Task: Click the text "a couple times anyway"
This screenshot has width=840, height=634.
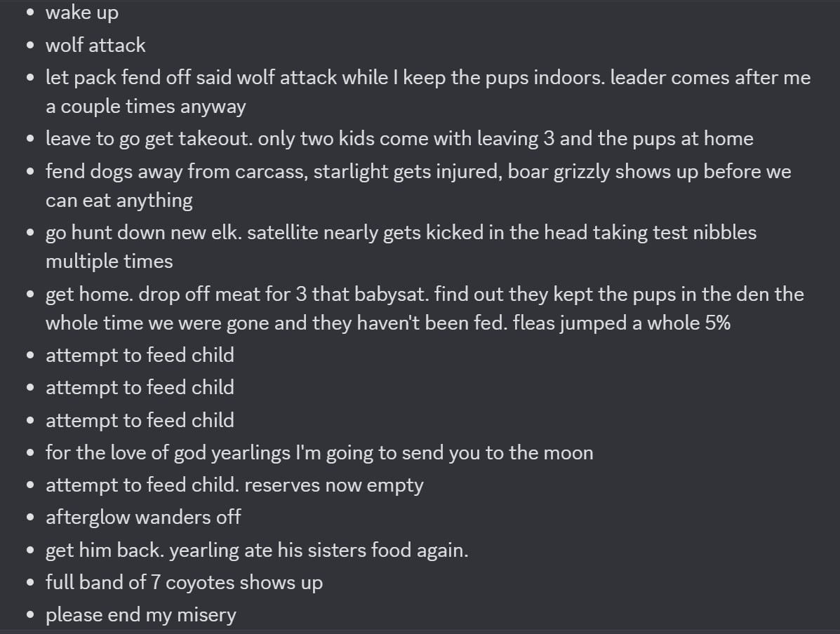Action: point(145,107)
